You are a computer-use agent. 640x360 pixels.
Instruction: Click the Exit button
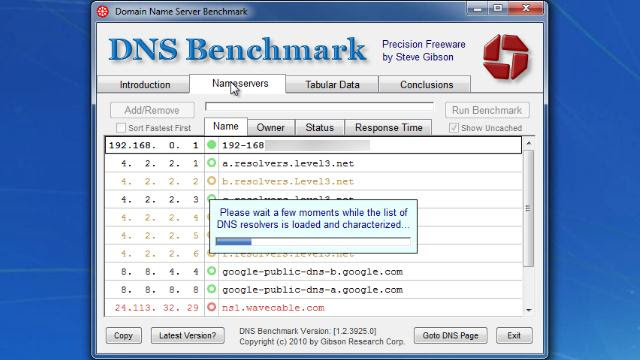coord(514,336)
